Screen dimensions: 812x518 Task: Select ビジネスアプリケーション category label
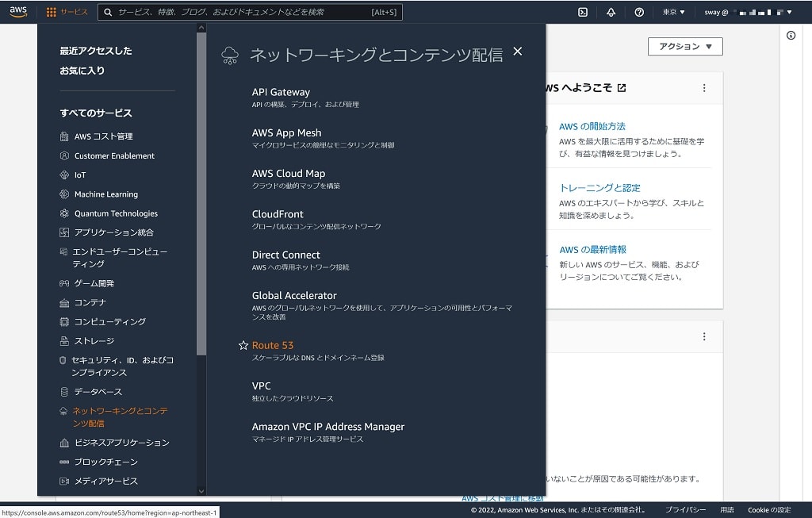(122, 443)
